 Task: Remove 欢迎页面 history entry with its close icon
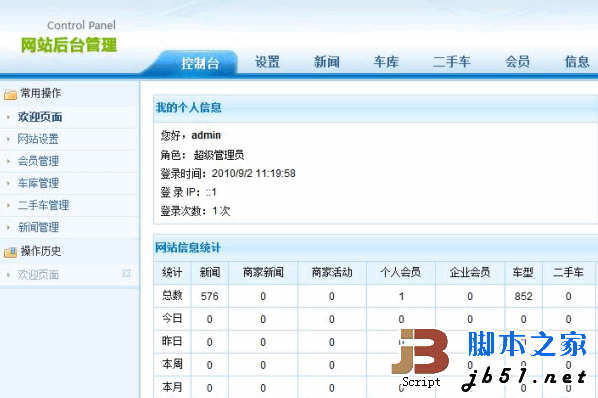[126, 273]
